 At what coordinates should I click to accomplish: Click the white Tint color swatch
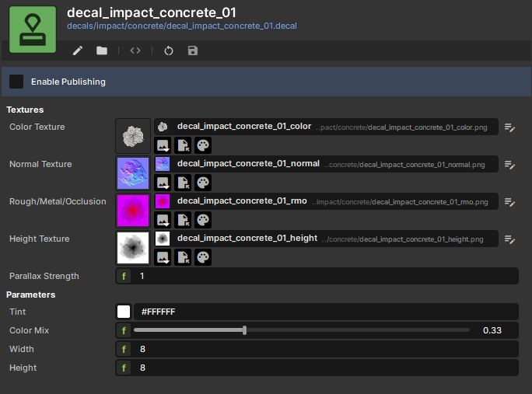click(x=124, y=312)
